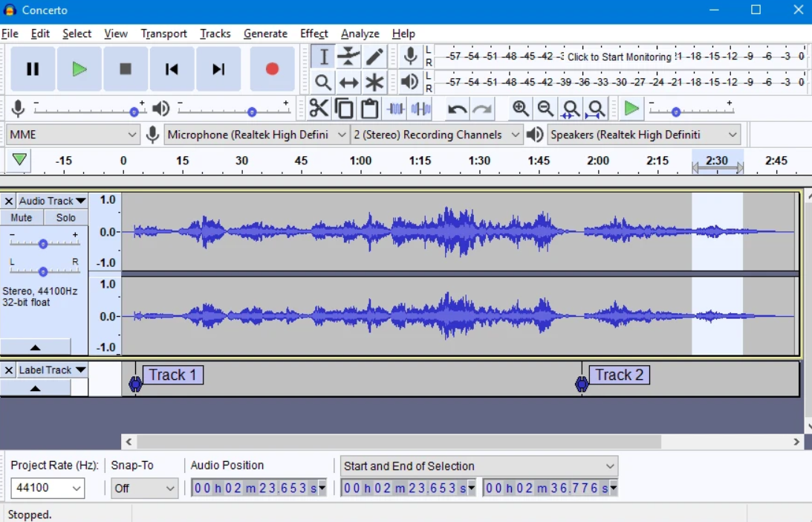Click the play-at-speed slider handle
This screenshot has width=812, height=522.
(x=676, y=112)
